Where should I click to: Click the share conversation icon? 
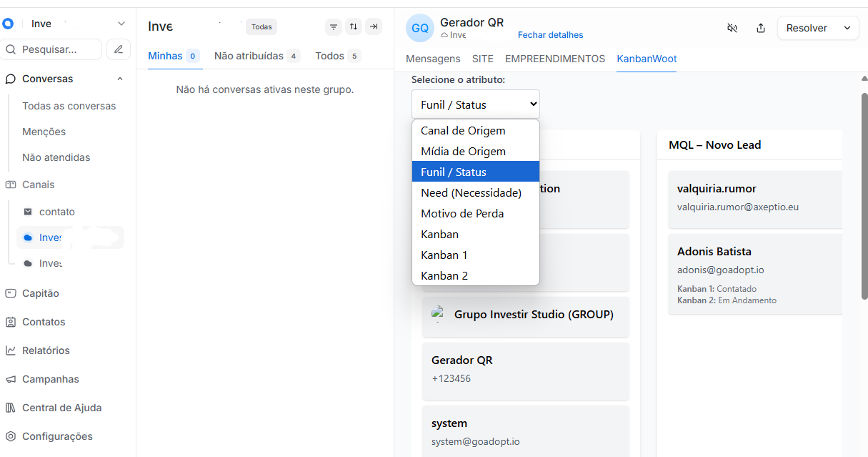tap(761, 28)
